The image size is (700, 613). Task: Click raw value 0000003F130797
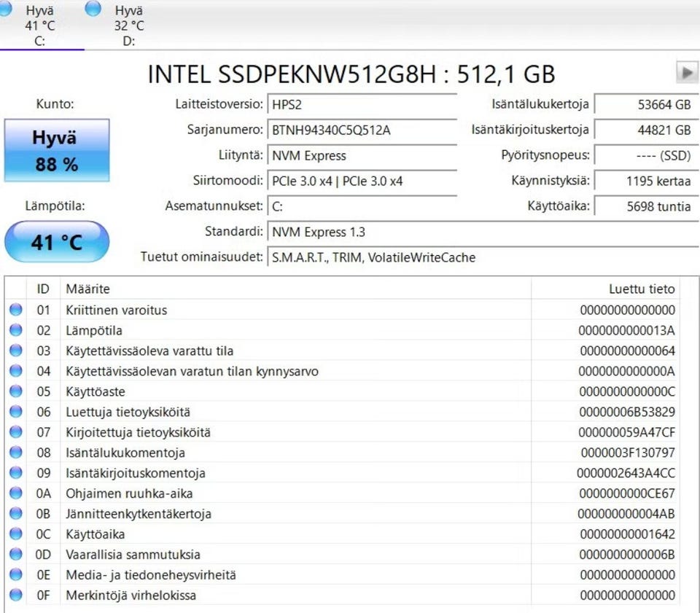628,453
